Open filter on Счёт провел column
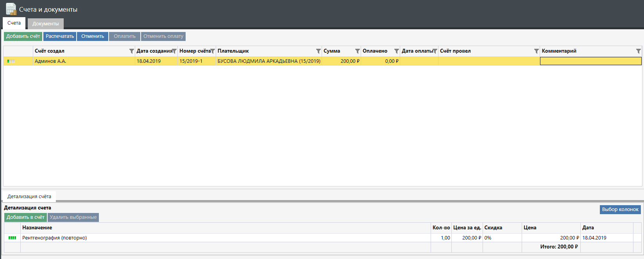Image resolution: width=644 pixels, height=259 pixels. (537, 51)
